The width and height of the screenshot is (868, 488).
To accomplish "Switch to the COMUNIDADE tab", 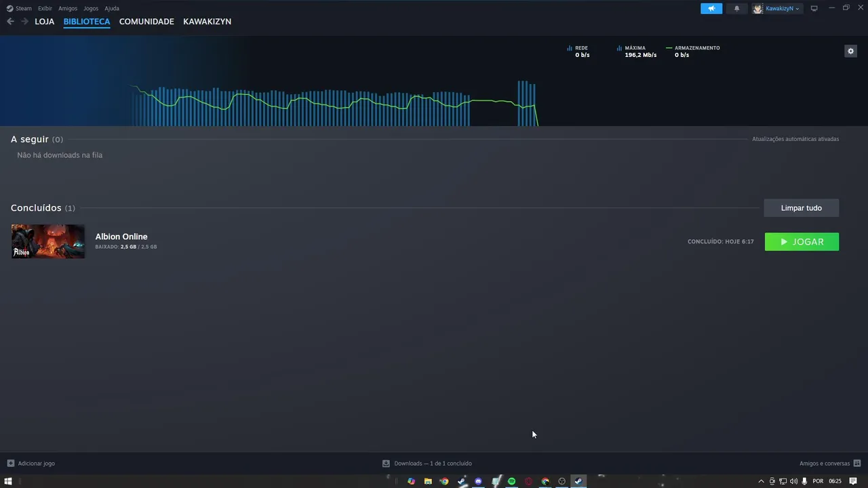I will click(x=146, y=22).
